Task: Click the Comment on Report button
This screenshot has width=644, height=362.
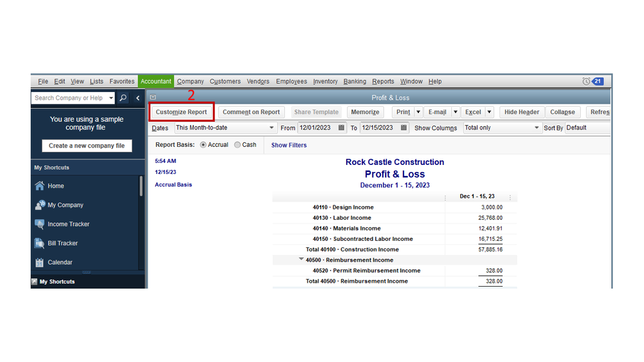Action: (x=251, y=112)
